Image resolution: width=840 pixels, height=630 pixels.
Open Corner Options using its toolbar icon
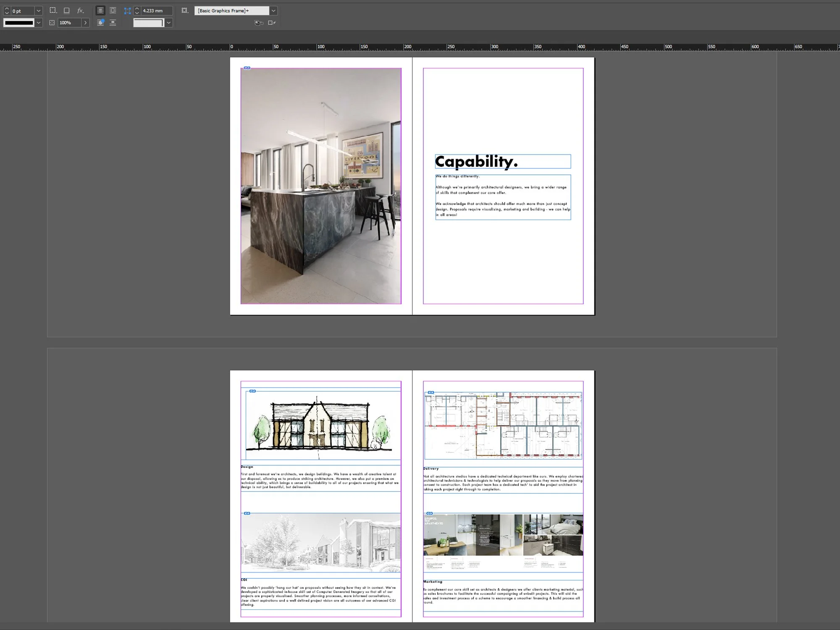pyautogui.click(x=52, y=10)
